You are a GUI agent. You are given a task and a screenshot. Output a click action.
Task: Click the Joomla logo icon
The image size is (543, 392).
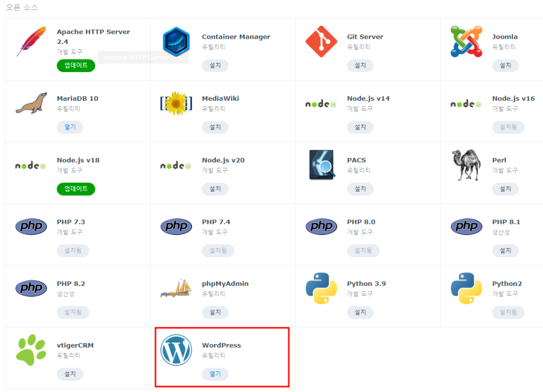click(467, 41)
